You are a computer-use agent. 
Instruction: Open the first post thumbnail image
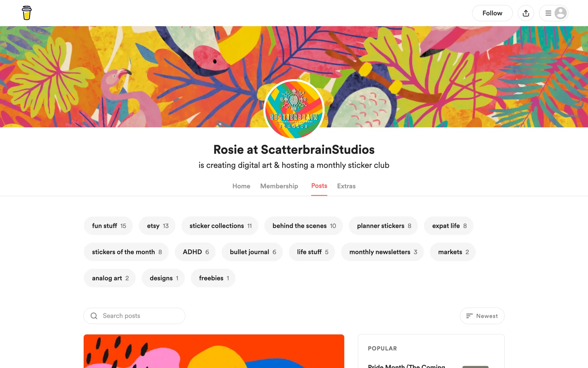[x=214, y=351]
